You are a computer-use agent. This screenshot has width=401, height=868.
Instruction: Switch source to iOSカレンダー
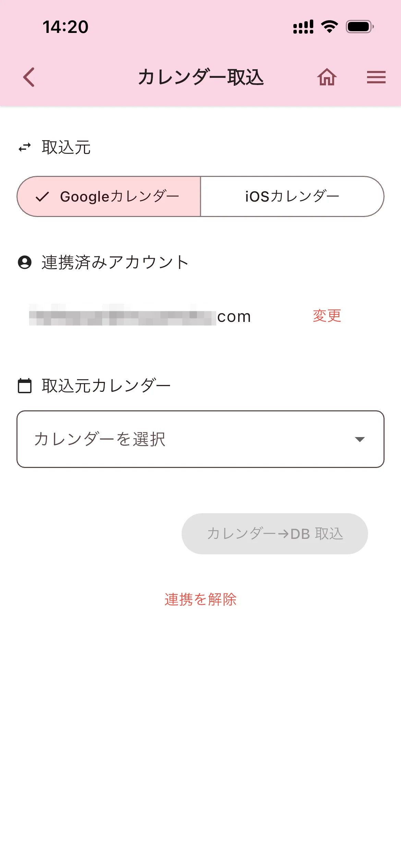pyautogui.click(x=292, y=197)
